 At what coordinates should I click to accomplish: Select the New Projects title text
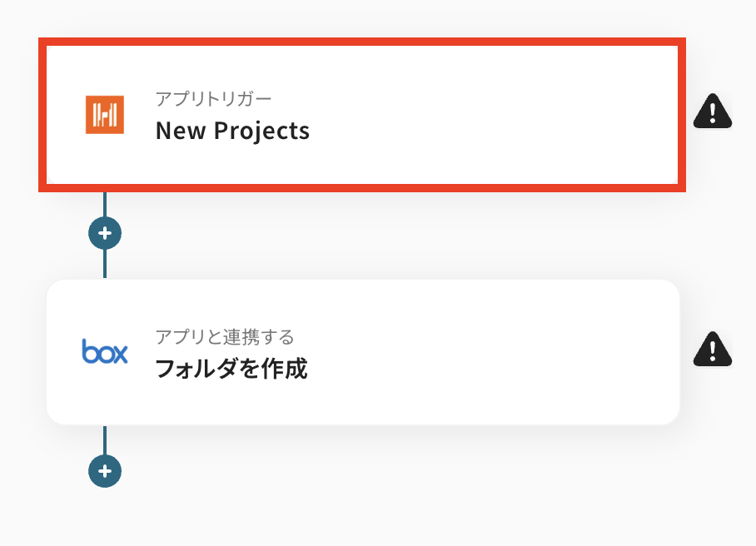pyautogui.click(x=232, y=131)
